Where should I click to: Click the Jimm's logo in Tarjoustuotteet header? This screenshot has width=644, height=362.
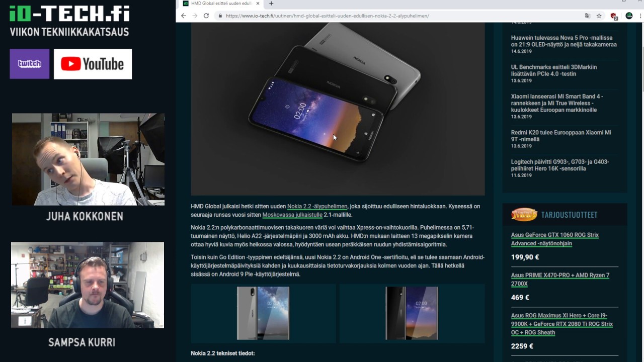click(524, 215)
